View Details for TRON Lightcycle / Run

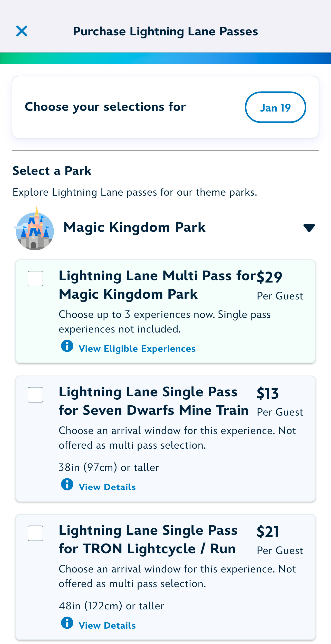click(107, 626)
